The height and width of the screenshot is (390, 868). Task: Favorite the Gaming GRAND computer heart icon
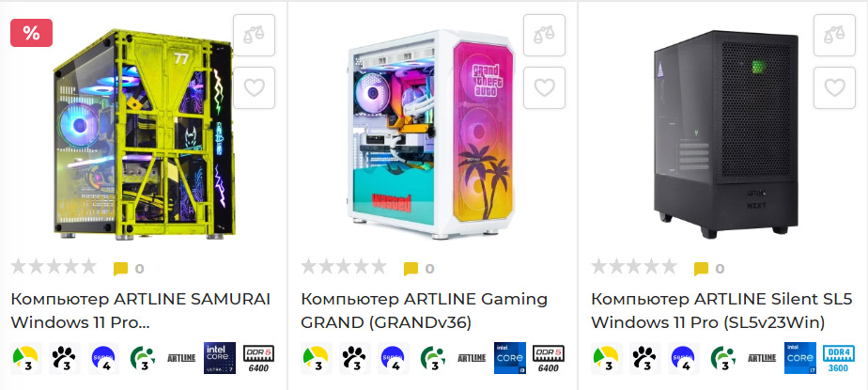point(544,88)
